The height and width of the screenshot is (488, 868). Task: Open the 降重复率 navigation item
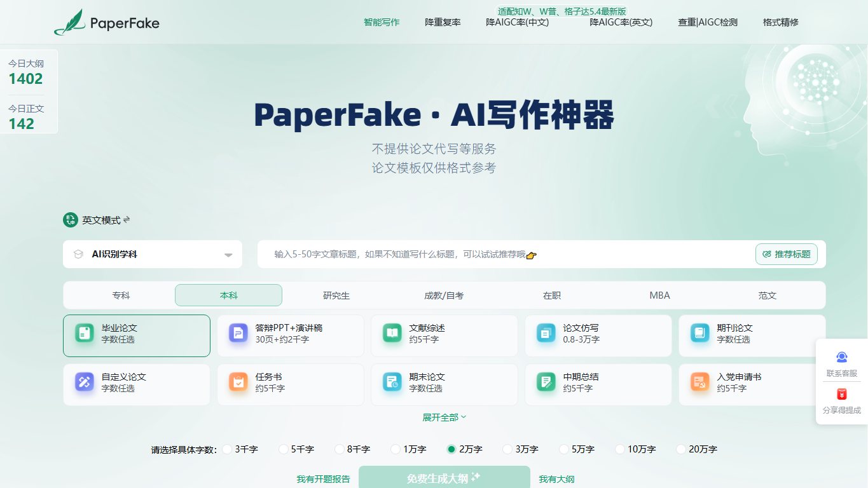pyautogui.click(x=443, y=22)
